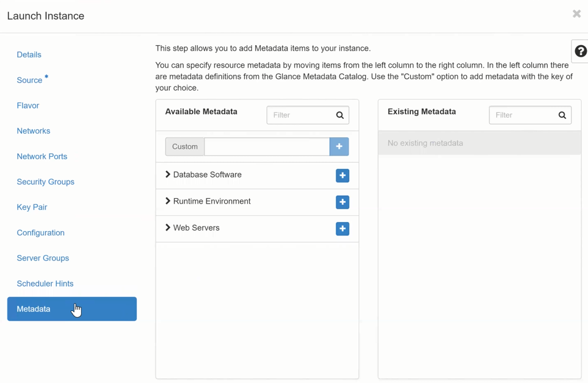The image size is (588, 383).
Task: Click search icon in Existing Metadata filter
Action: (x=562, y=115)
